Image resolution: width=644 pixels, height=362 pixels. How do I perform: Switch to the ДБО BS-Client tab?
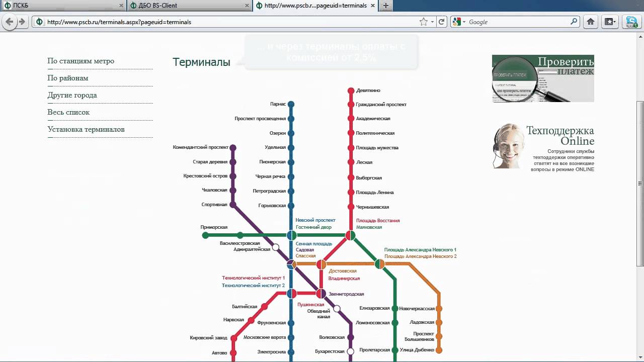[x=189, y=6]
